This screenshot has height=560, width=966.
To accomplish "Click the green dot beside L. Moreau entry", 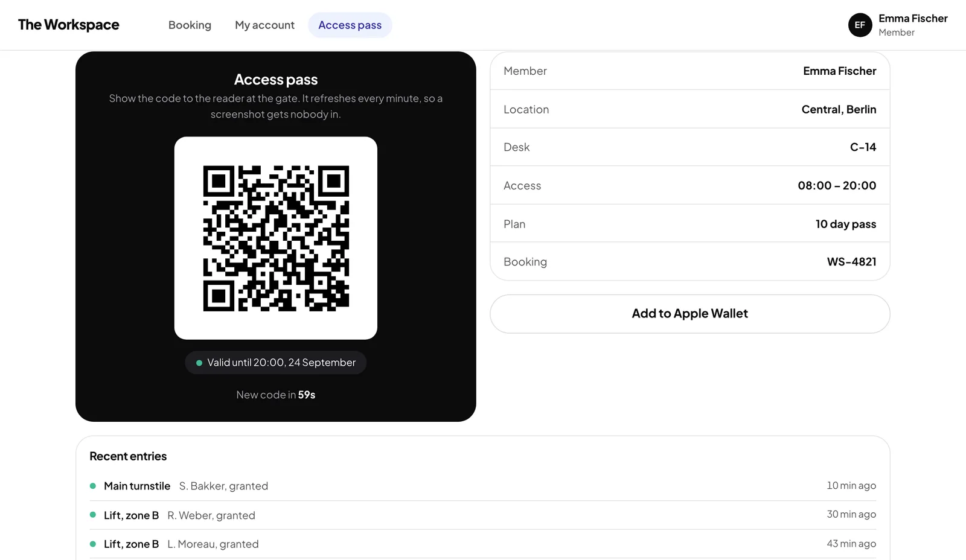I will [93, 544].
